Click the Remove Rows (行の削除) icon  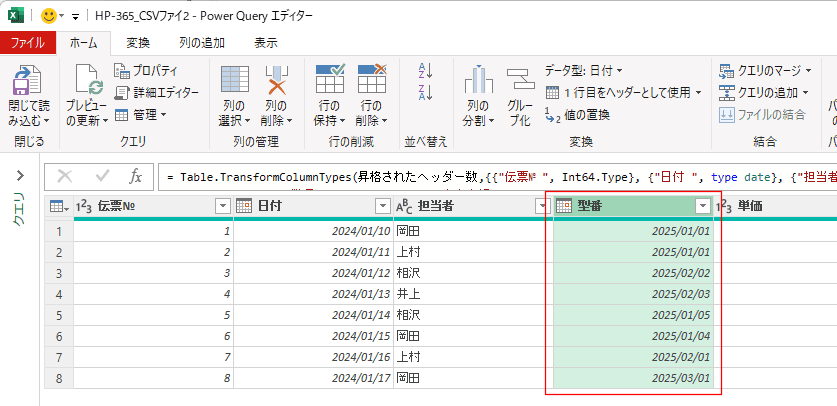tap(371, 83)
